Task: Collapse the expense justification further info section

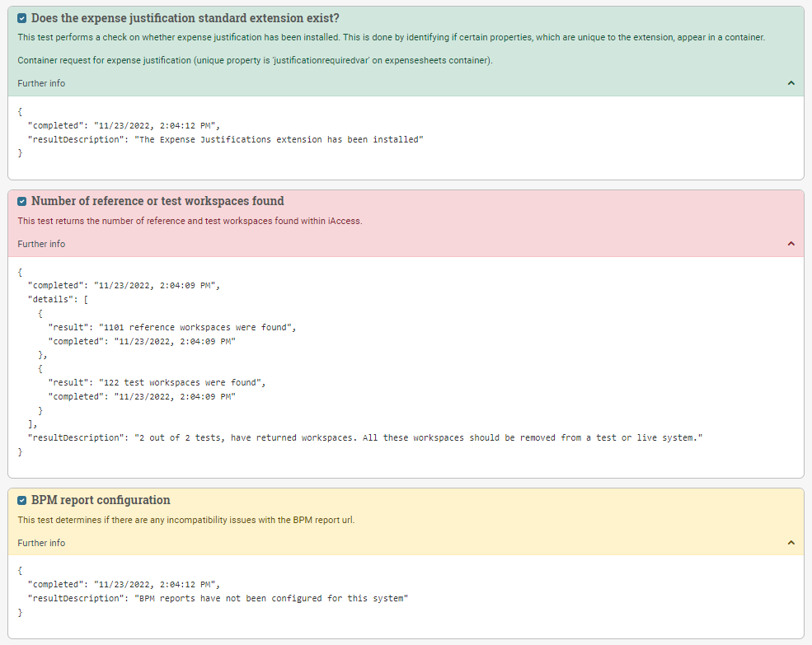Action: coord(791,83)
